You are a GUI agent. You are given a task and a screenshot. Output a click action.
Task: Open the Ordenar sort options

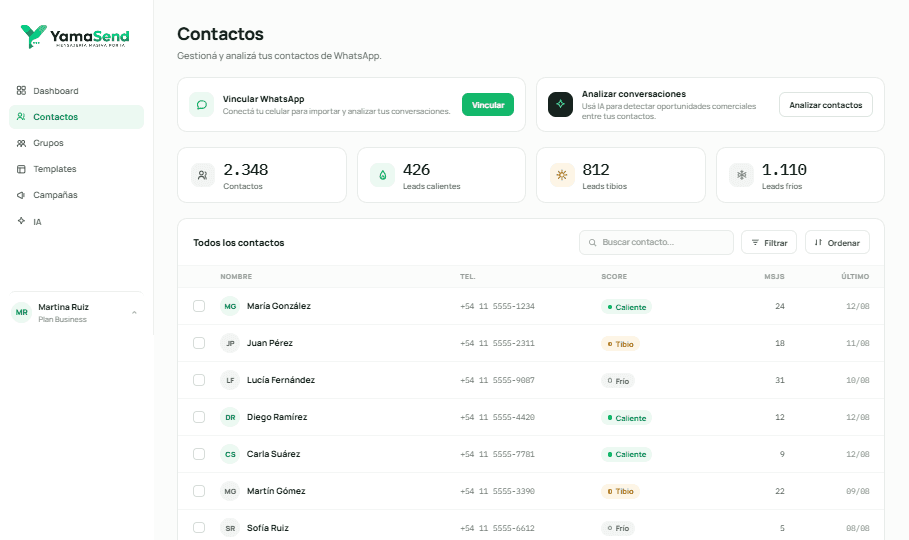click(837, 242)
